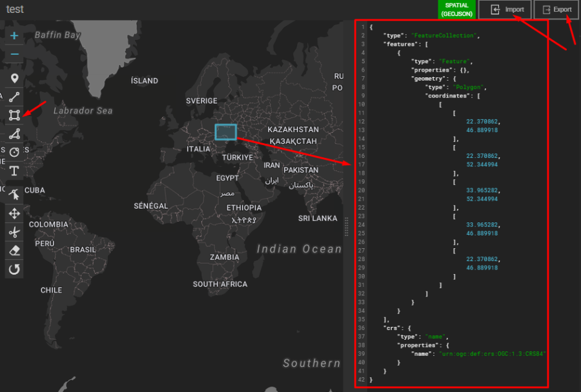The width and height of the screenshot is (581, 392).
Task: Click the Export button
Action: [x=555, y=9]
